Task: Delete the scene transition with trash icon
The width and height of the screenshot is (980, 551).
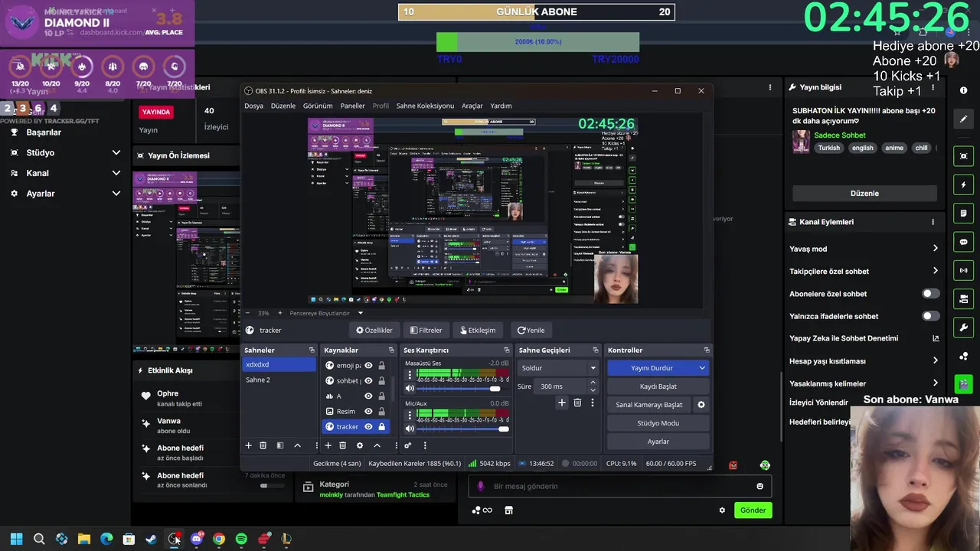Action: click(x=577, y=403)
